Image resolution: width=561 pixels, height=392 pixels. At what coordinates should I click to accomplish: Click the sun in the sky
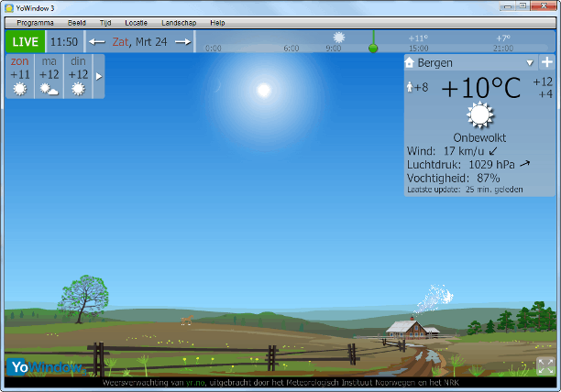point(264,90)
